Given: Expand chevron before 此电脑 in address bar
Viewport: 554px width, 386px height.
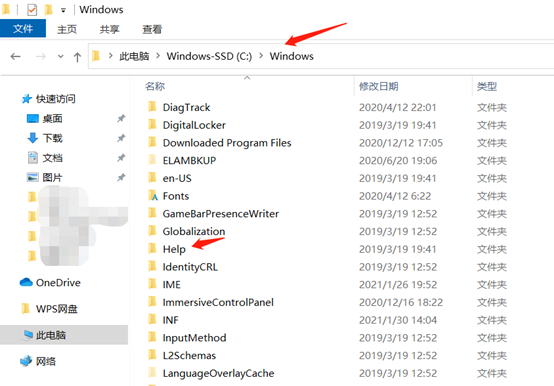Looking at the screenshot, I should (111, 56).
